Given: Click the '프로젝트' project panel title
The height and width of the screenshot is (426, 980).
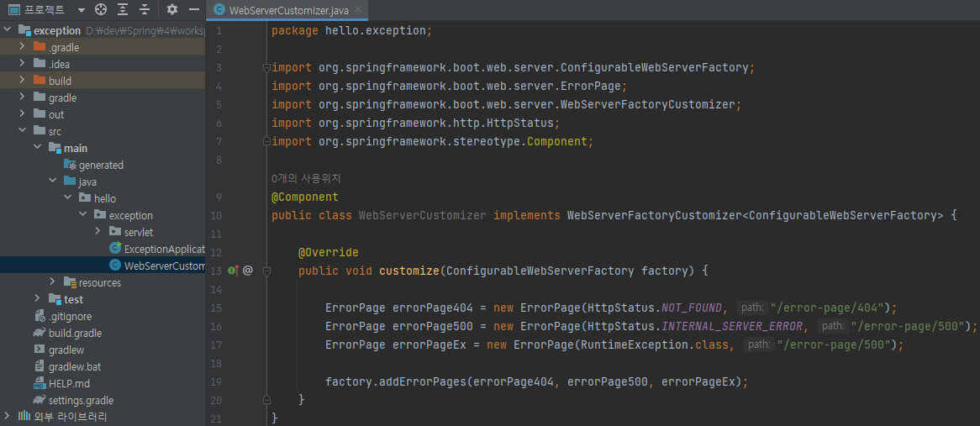Looking at the screenshot, I should pyautogui.click(x=44, y=10).
